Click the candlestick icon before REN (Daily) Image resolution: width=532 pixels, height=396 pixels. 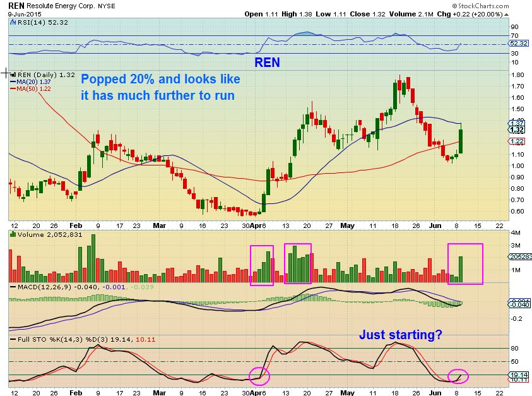click(13, 75)
